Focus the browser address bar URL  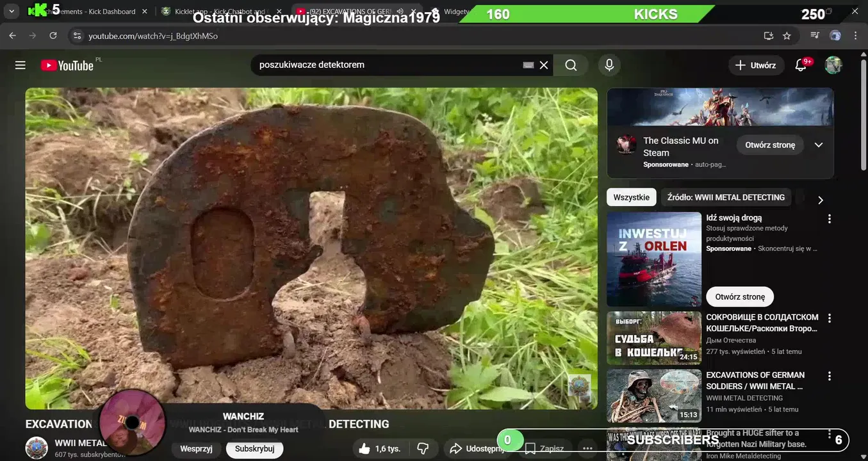point(153,36)
